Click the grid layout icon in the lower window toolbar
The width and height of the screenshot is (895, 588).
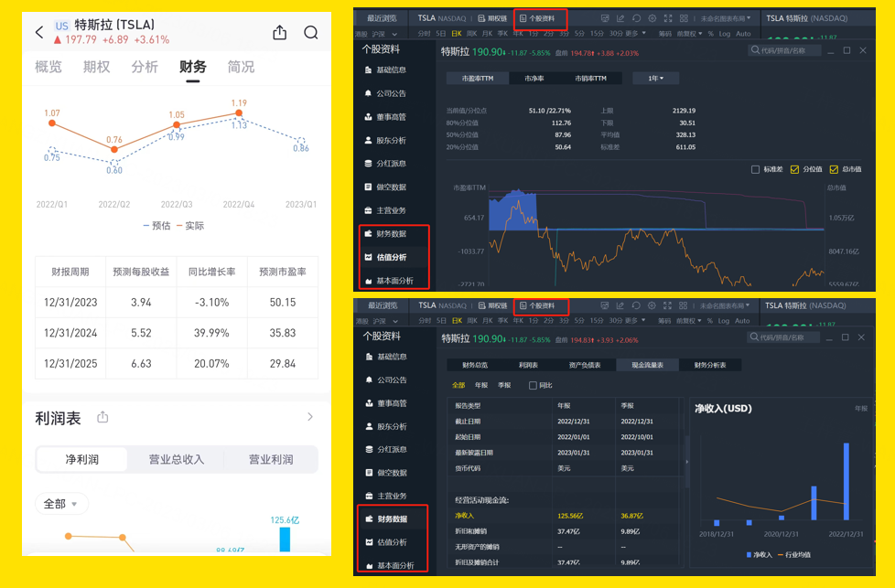684,305
